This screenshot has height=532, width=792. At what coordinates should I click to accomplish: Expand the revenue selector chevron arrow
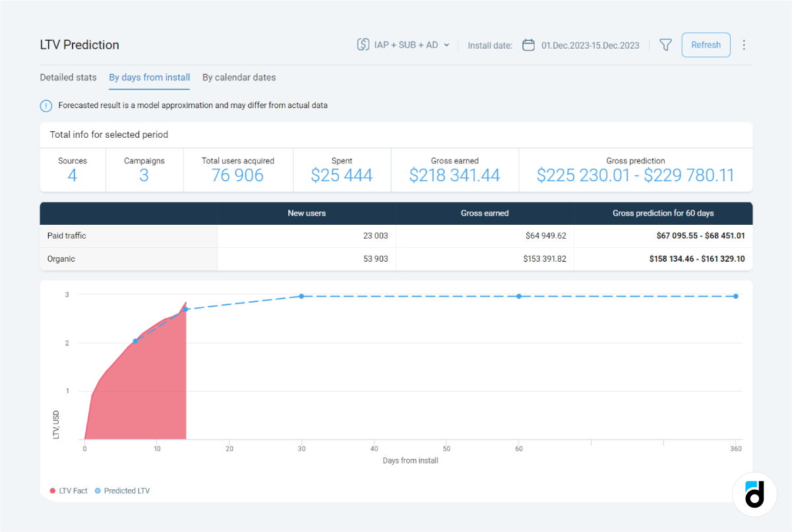pyautogui.click(x=448, y=45)
